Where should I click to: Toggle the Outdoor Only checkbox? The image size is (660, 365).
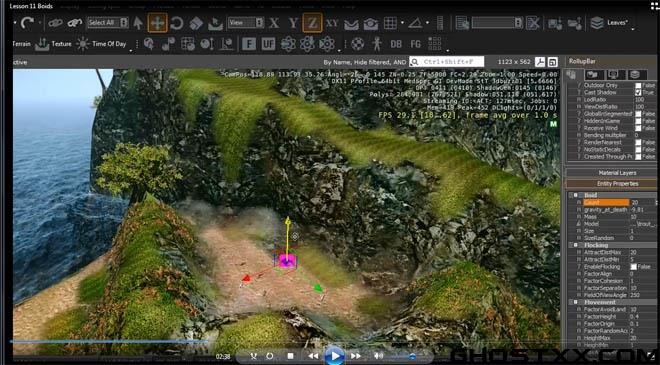[639, 85]
